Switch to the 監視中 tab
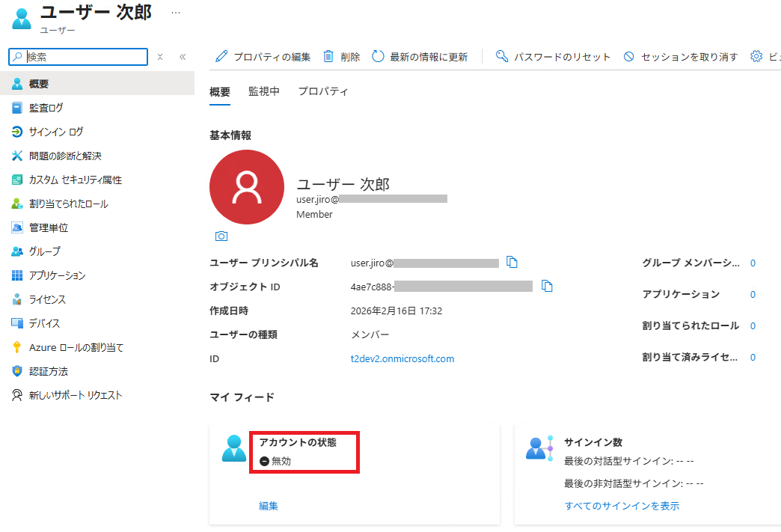Viewport: 781px width, 532px height. (x=264, y=91)
